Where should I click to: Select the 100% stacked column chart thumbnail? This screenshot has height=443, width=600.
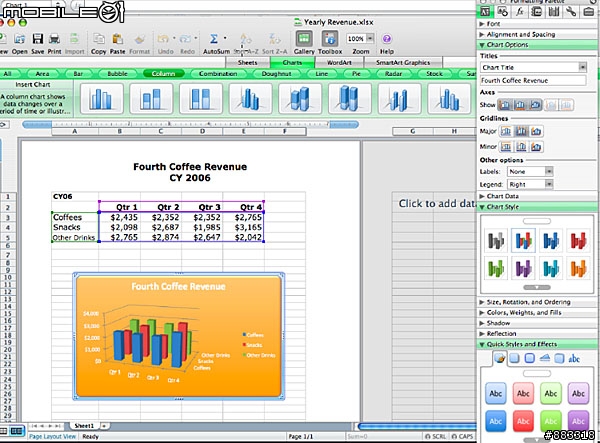pos(201,99)
